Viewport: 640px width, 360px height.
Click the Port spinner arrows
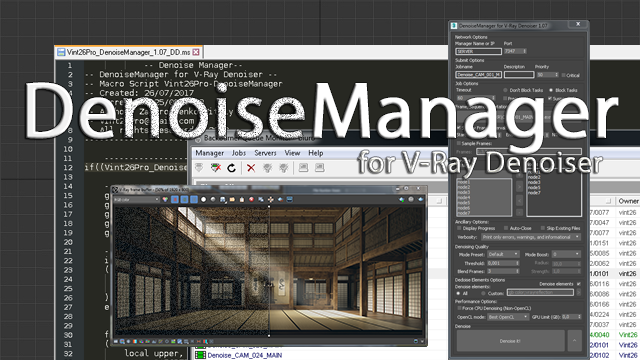pyautogui.click(x=524, y=51)
